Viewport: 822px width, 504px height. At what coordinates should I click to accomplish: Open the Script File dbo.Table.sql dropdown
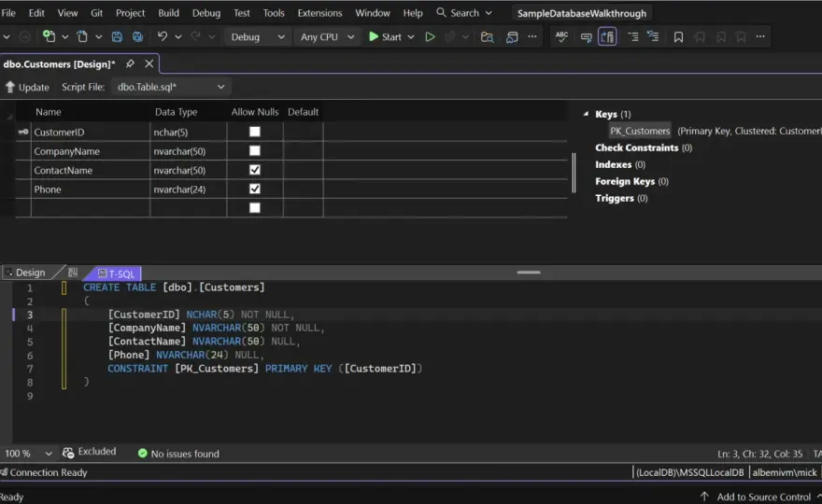pyautogui.click(x=171, y=87)
